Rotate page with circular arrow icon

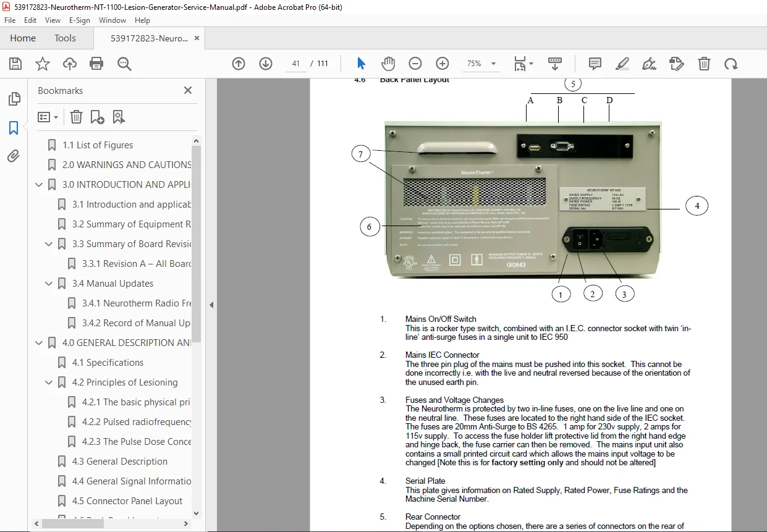point(731,64)
